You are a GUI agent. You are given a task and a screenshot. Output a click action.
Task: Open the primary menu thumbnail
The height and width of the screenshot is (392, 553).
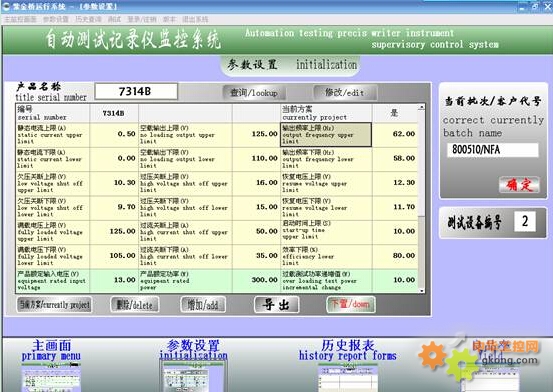pos(51,379)
